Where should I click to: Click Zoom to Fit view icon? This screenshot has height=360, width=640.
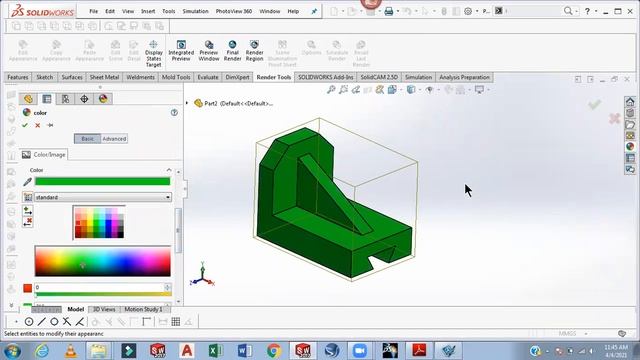(331, 89)
